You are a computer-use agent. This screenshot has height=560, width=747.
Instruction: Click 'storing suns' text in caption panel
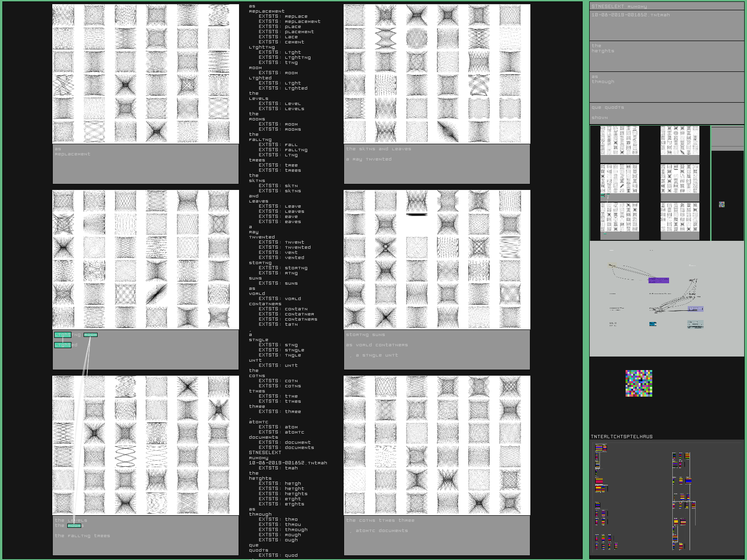(x=366, y=335)
